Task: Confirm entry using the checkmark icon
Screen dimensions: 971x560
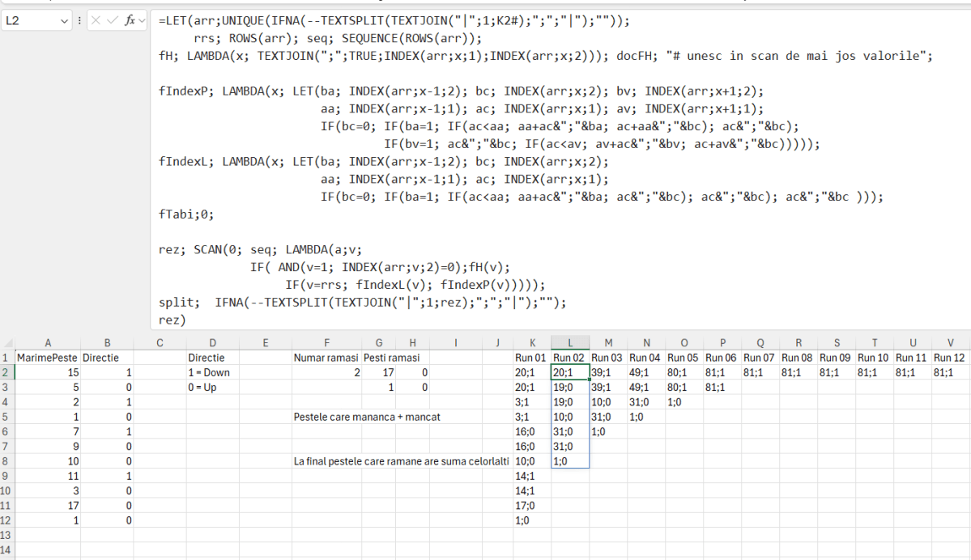Action: pyautogui.click(x=112, y=20)
